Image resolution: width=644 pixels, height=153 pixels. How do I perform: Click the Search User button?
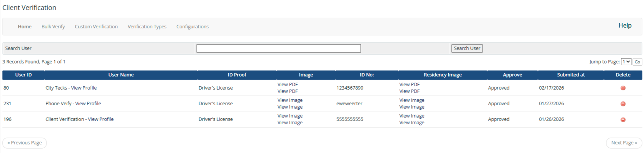pos(467,49)
